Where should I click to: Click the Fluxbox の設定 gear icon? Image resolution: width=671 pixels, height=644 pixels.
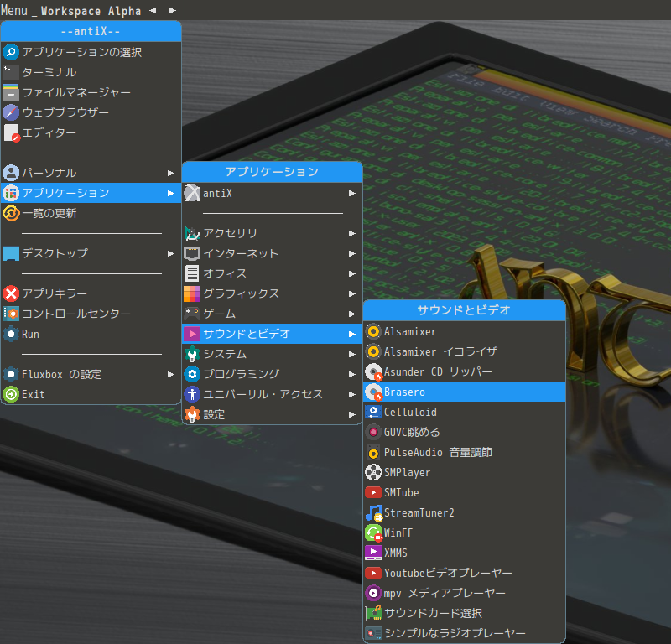pyautogui.click(x=11, y=374)
